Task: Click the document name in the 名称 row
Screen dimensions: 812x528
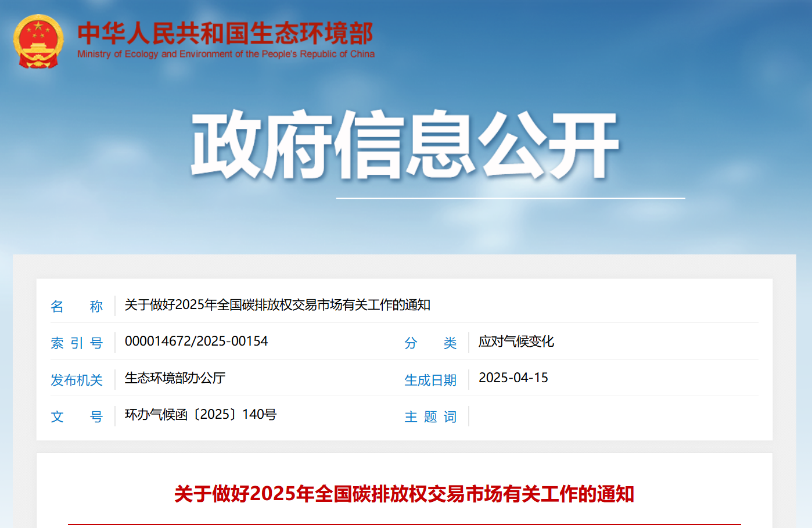Action: 277,305
